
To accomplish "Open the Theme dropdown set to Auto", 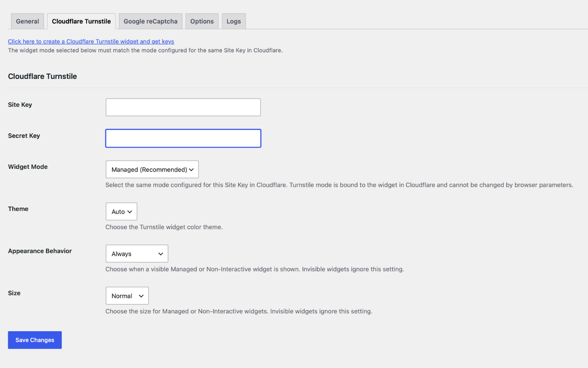I will coord(121,211).
